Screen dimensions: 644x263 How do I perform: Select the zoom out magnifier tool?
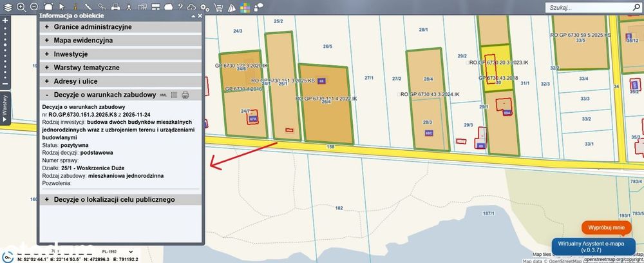coord(35,7)
